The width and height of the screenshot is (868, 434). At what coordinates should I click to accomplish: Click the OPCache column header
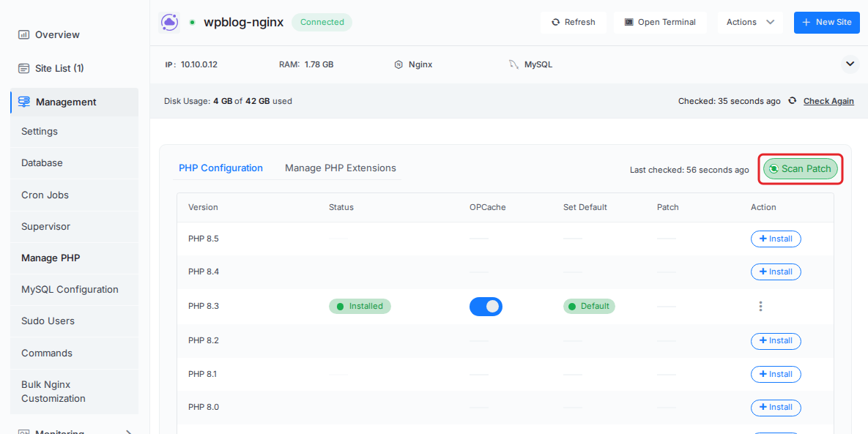coord(488,207)
